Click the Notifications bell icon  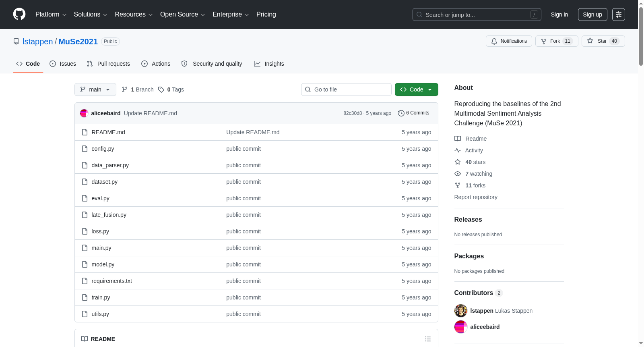tap(494, 41)
